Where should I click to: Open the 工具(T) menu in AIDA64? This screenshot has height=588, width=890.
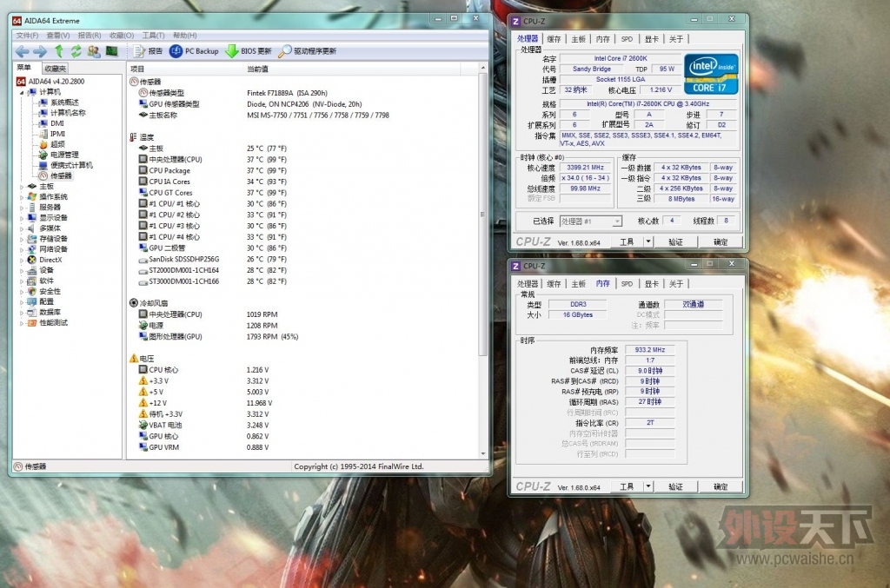153,35
